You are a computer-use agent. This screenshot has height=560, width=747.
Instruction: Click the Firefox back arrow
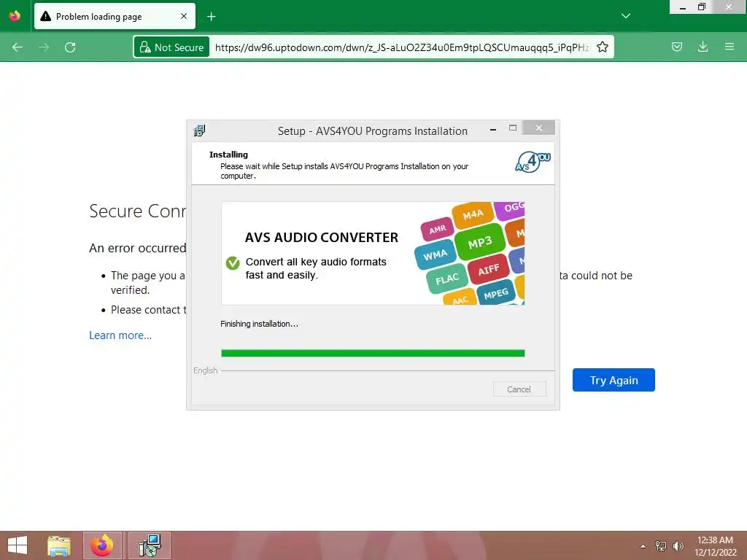pos(18,47)
